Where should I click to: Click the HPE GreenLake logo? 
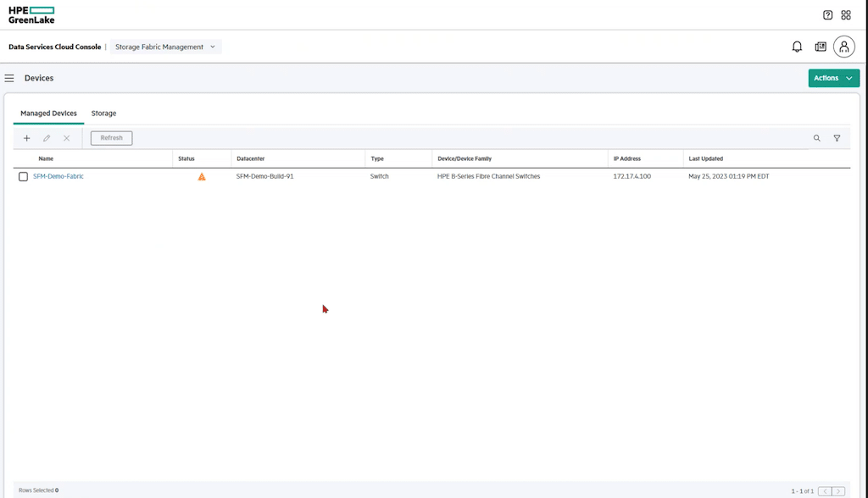coord(31,15)
